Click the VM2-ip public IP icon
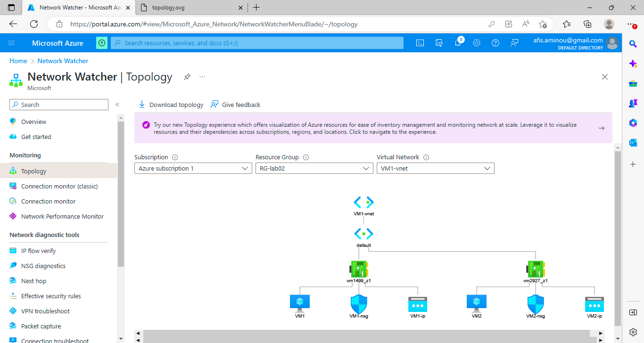 pos(594,304)
